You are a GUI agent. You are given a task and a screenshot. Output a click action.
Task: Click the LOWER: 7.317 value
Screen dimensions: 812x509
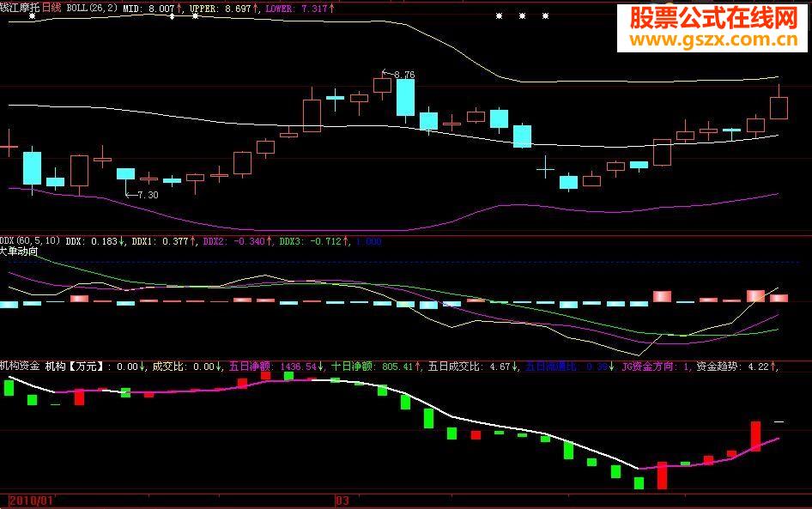point(300,9)
